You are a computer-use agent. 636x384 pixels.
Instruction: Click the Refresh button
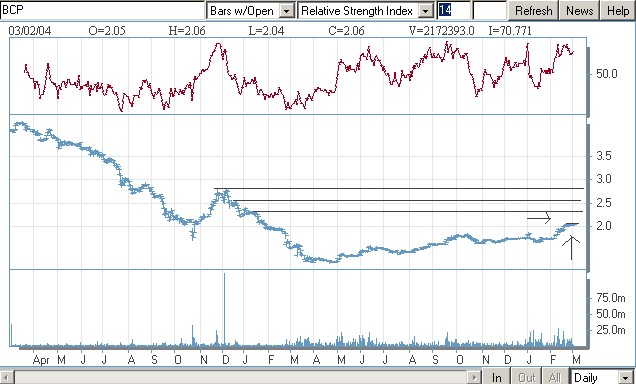[x=533, y=11]
